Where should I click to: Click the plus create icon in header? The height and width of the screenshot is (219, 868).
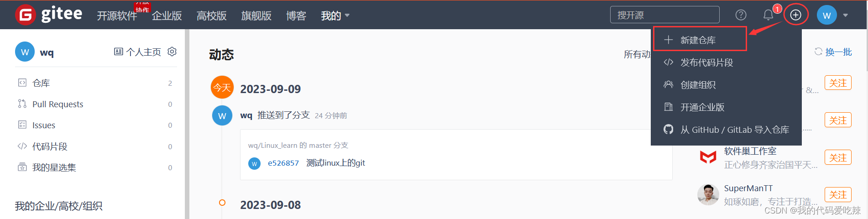(796, 15)
